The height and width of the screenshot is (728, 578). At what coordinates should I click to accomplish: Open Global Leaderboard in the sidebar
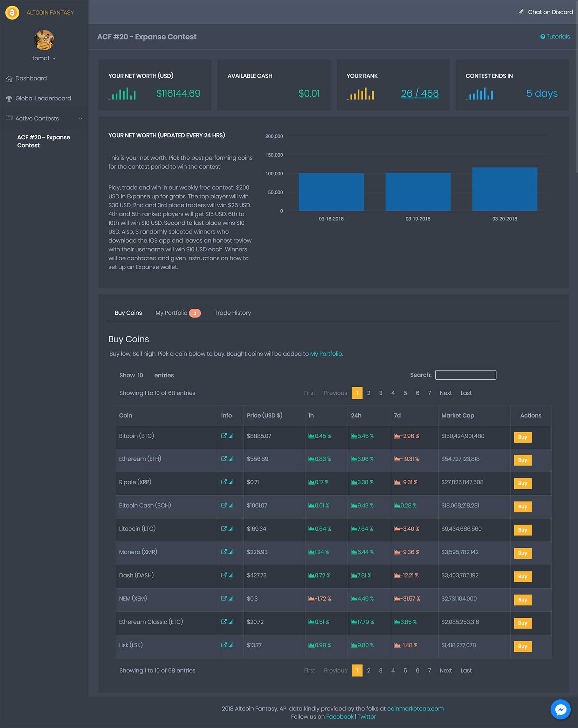point(43,98)
